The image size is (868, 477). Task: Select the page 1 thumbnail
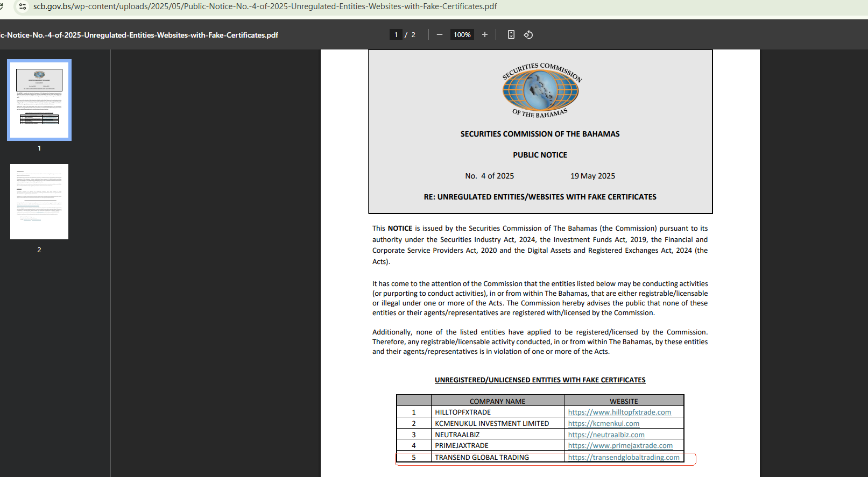click(39, 100)
